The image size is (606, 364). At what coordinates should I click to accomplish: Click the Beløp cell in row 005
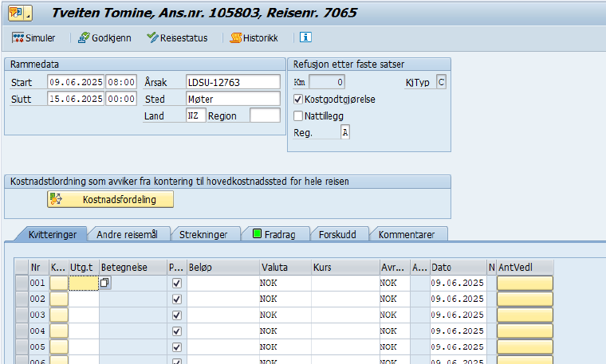pyautogui.click(x=223, y=347)
